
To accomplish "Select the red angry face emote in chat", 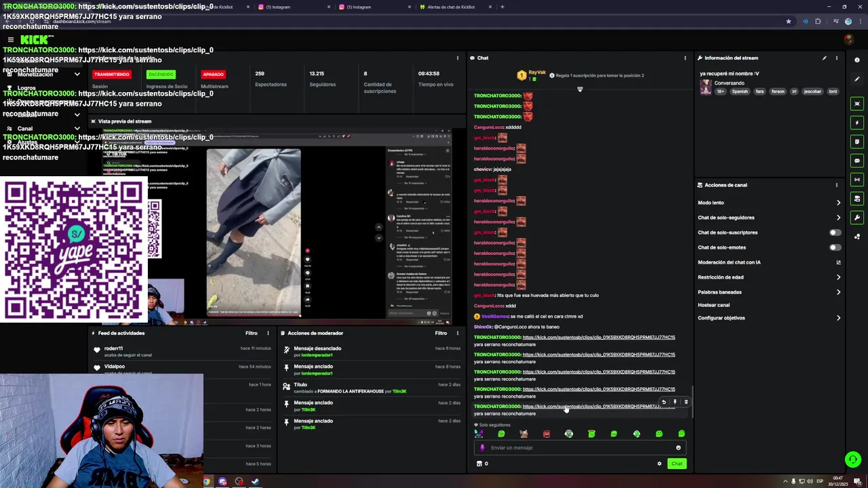I will (547, 434).
